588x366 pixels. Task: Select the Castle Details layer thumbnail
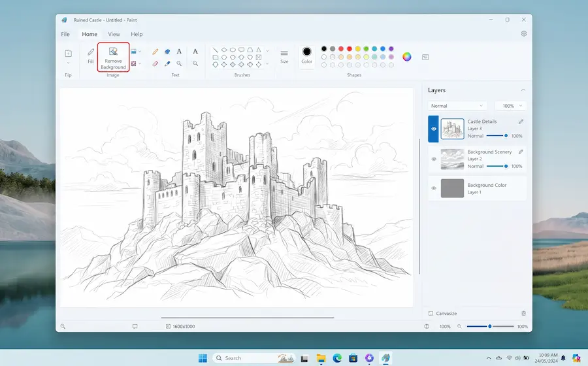(x=452, y=129)
